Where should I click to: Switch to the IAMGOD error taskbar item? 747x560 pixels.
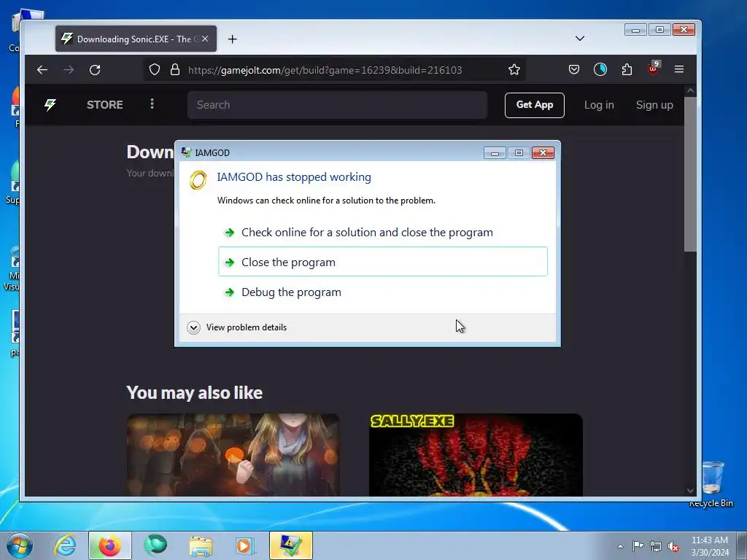tap(290, 545)
